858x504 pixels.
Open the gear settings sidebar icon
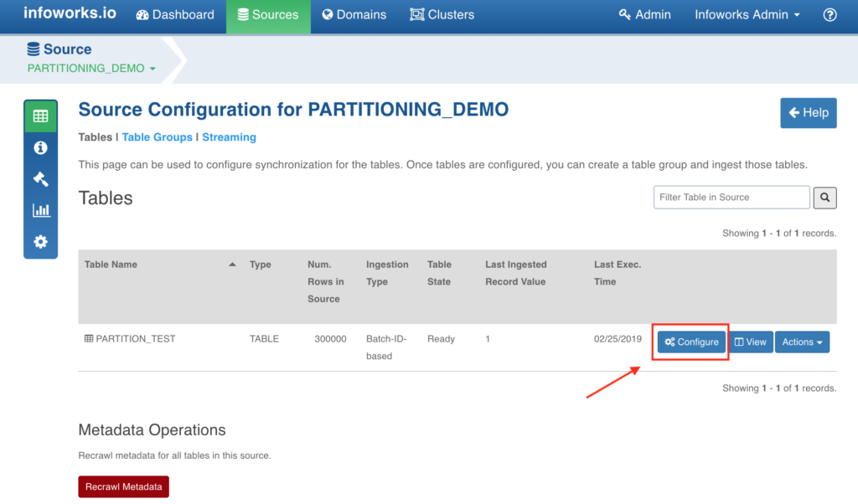(40, 242)
